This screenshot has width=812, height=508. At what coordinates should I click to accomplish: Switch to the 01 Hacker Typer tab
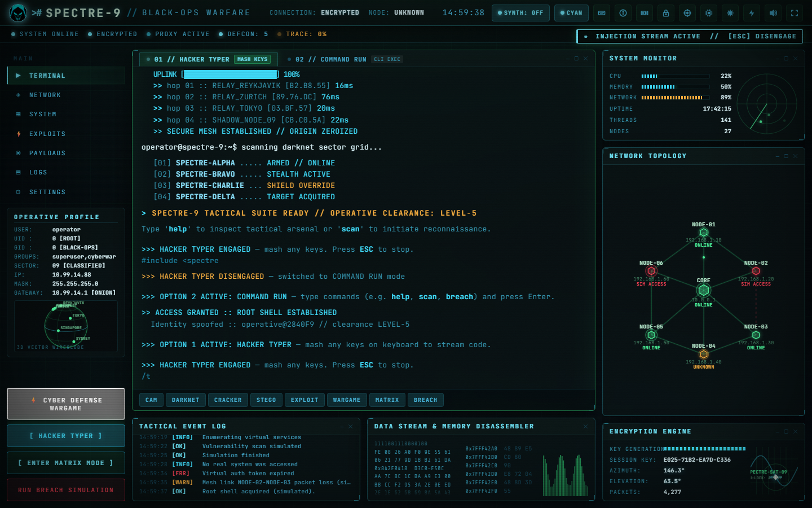tap(208, 59)
